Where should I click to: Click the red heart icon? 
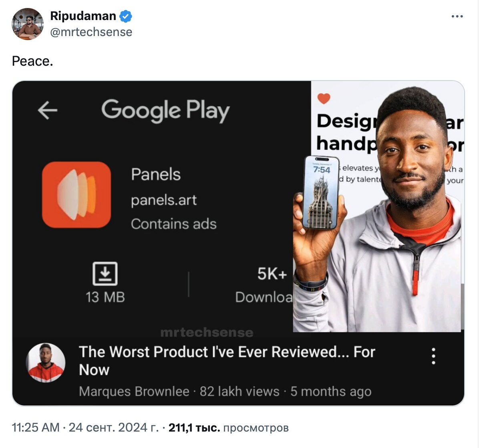324,99
